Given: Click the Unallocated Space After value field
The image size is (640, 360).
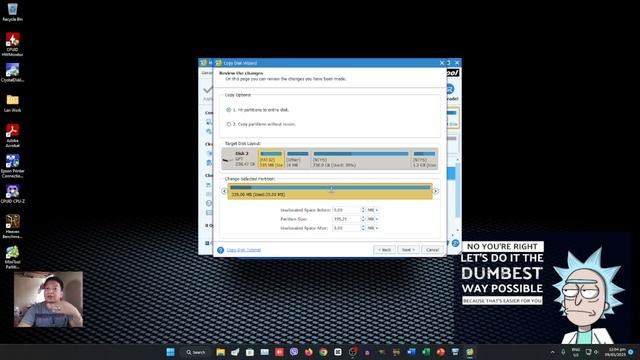Looking at the screenshot, I should pyautogui.click(x=346, y=228).
